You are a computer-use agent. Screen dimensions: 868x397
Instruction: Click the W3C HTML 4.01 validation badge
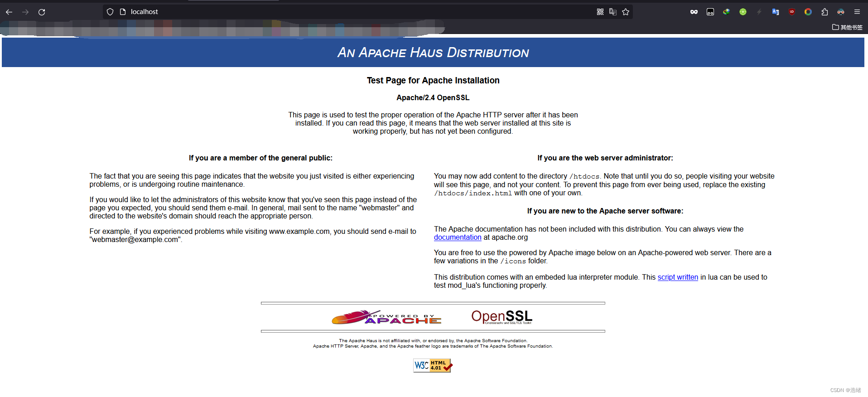[433, 365]
